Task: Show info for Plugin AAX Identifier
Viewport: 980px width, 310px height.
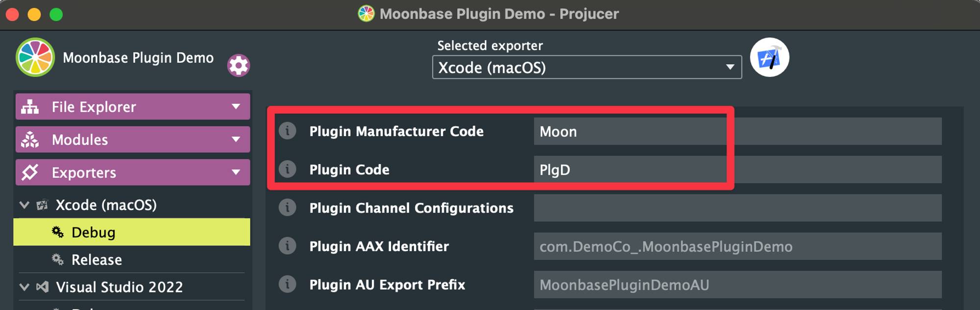Action: 288,246
